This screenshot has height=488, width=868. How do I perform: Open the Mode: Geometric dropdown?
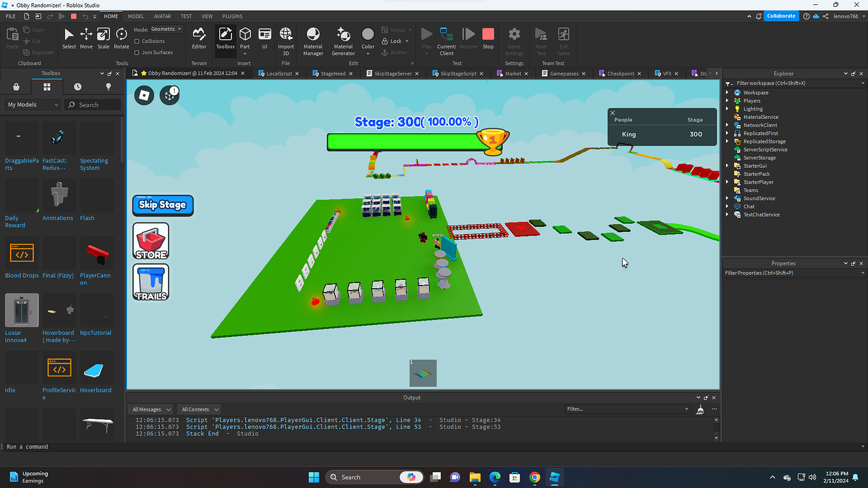tap(165, 28)
